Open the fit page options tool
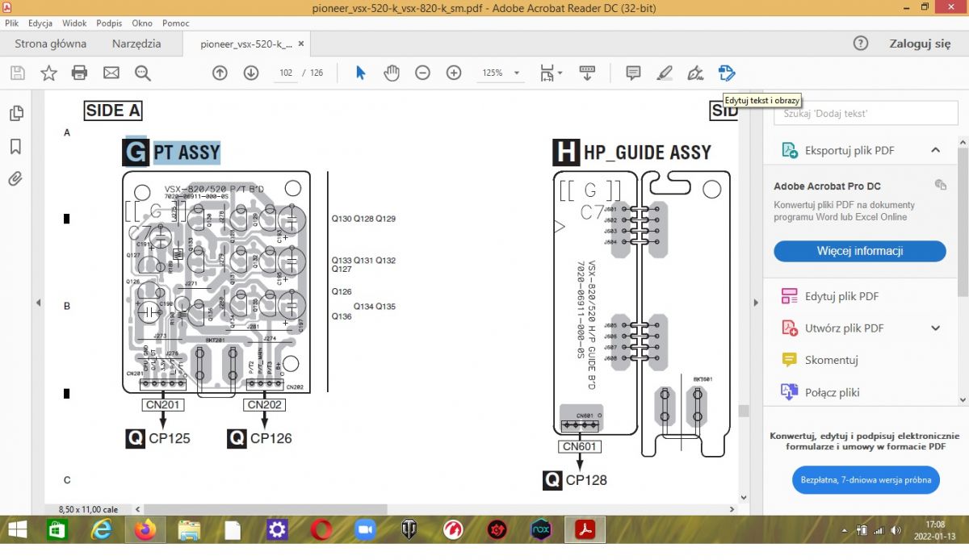 552,73
